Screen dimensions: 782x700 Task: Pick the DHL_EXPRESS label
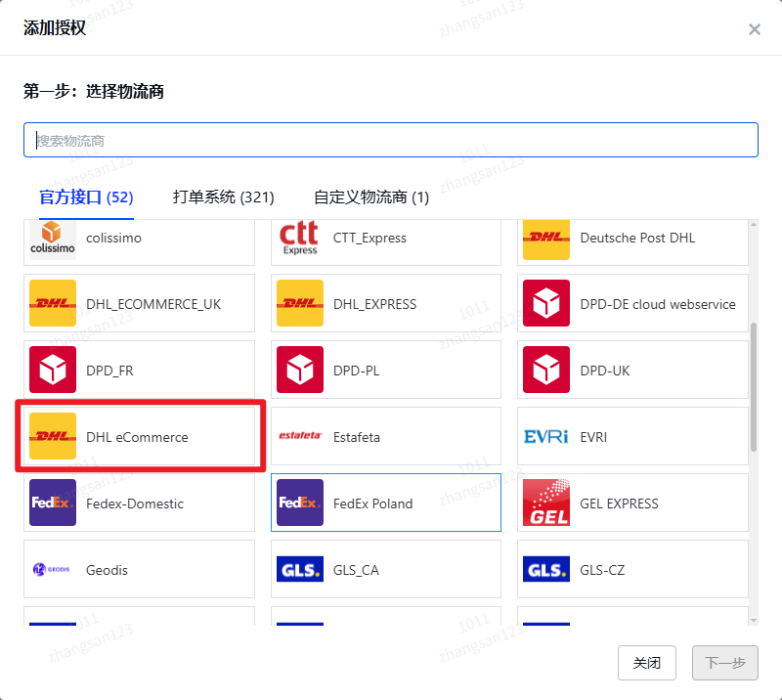click(x=374, y=304)
